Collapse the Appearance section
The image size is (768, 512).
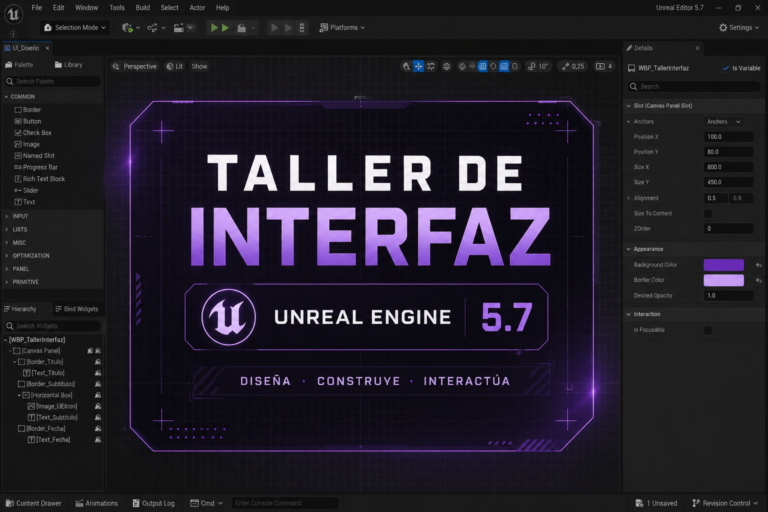(628, 249)
